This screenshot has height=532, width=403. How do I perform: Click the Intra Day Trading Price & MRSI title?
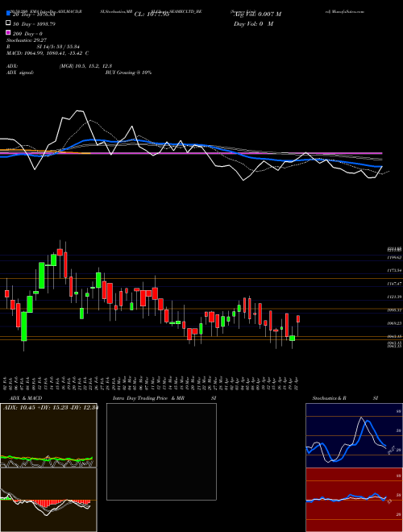164,398
